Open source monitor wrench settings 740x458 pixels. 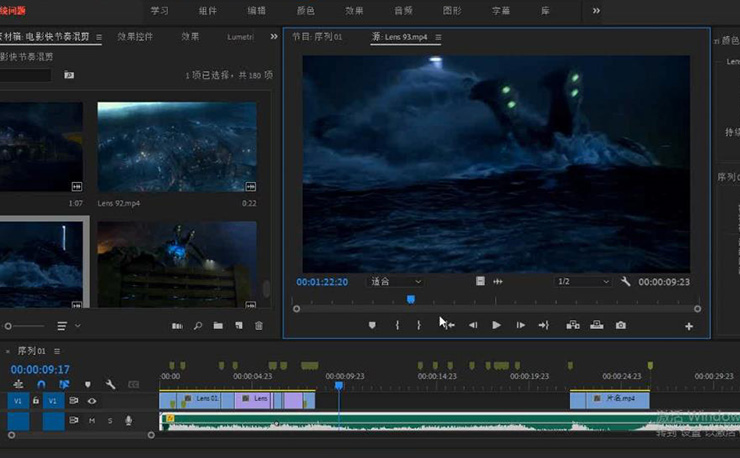(x=626, y=282)
